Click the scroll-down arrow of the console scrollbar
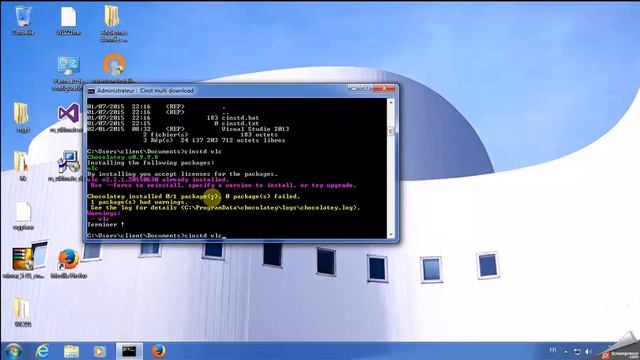 [391, 235]
